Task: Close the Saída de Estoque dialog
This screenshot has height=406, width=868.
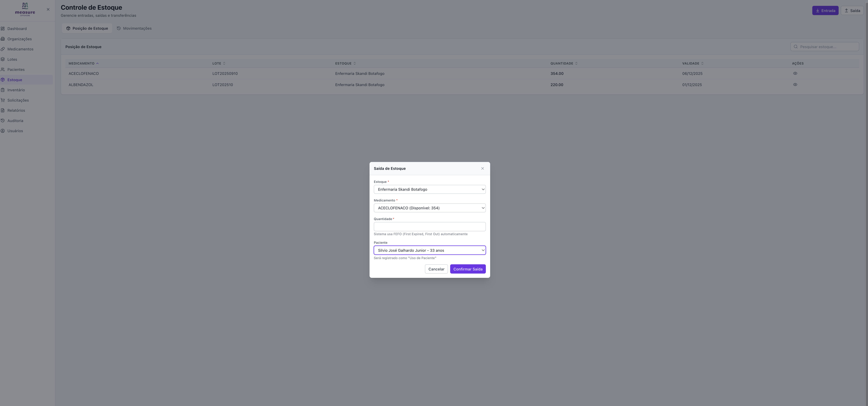Action: pos(482,168)
